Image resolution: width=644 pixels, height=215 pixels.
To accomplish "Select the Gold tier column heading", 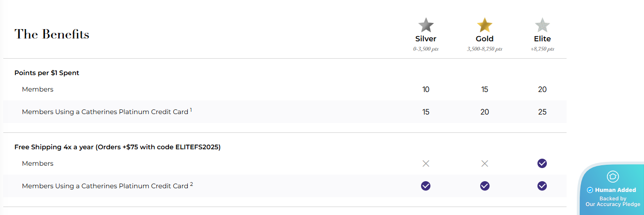I will pyautogui.click(x=484, y=39).
